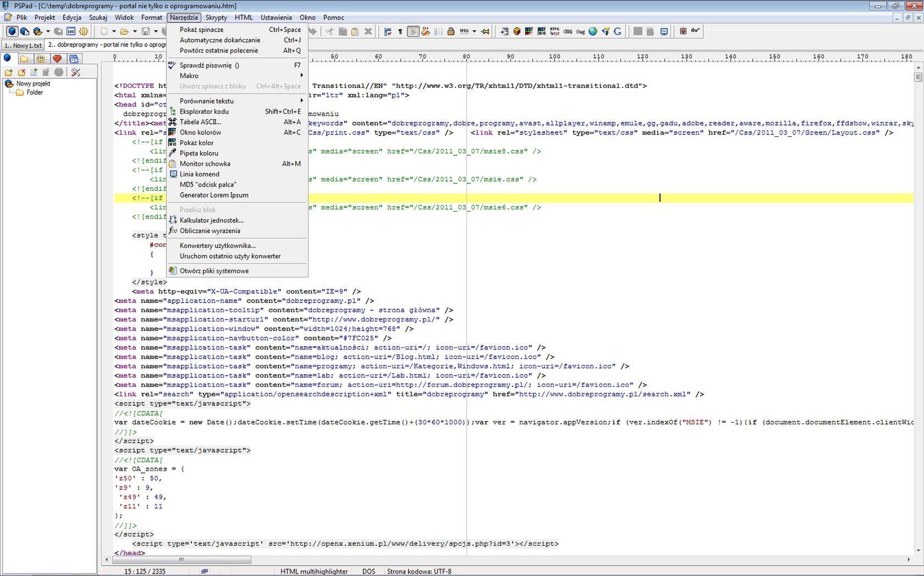Screen dimensions: 924x576
Task: Toggle word wrap toolbar icon
Action: 388,31
